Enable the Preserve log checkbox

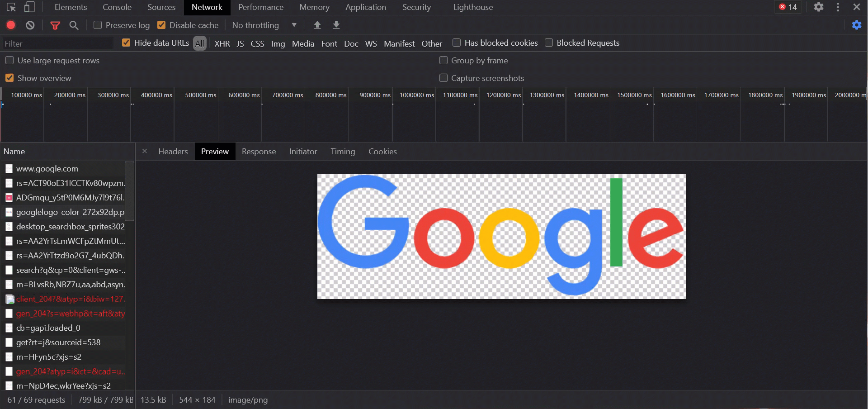tap(98, 25)
